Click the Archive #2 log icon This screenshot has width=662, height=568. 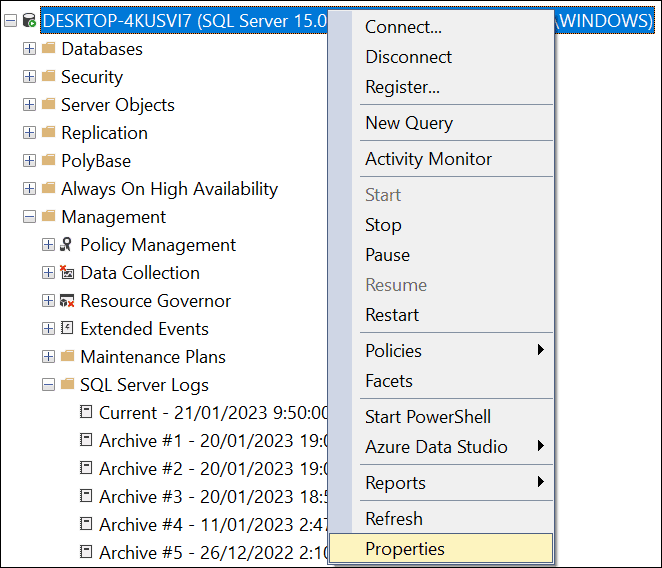(86, 467)
